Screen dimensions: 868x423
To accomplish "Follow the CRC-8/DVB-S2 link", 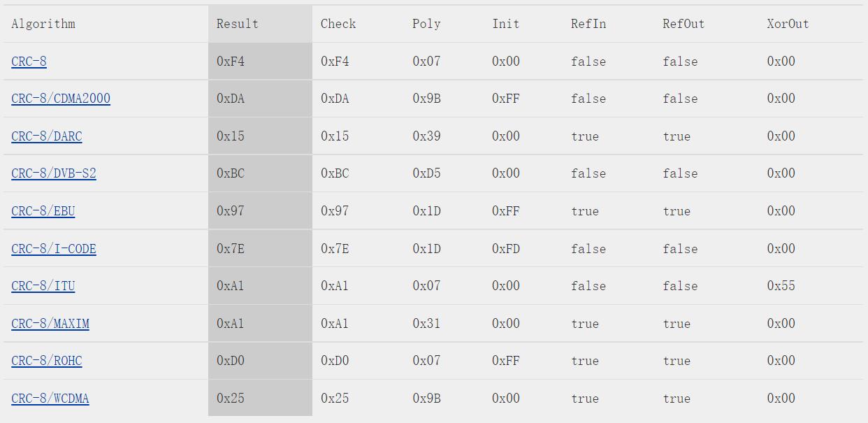I will coord(54,173).
